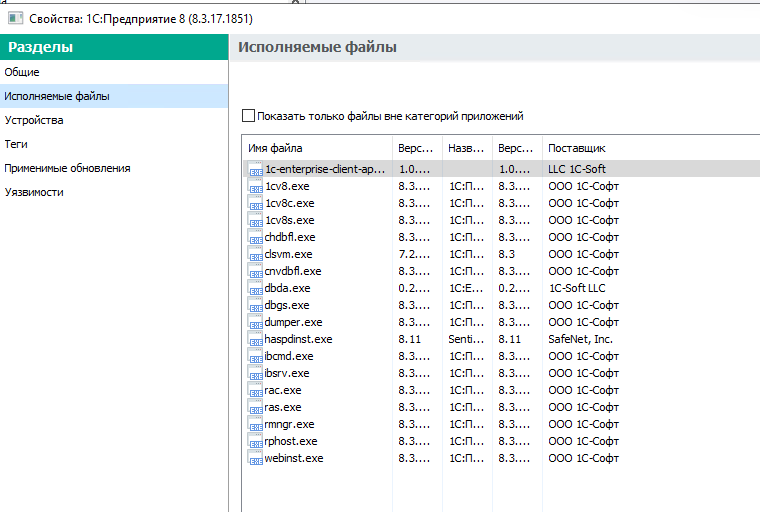This screenshot has height=512, width=760.
Task: Enable 'Показать только файлы вне категорий приложений' checkbox
Action: coord(248,116)
